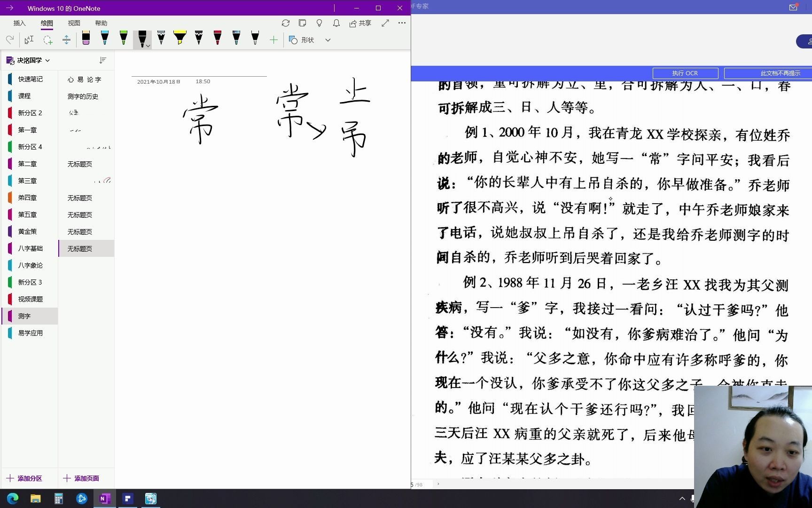Select the green-tipped pen
Viewport: 812px width, 508px height.
click(x=123, y=38)
